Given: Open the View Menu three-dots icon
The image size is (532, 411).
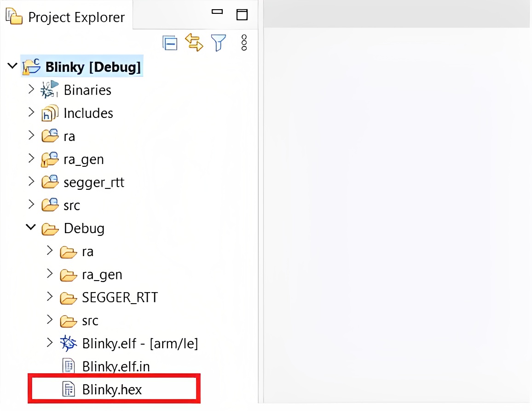Looking at the screenshot, I should click(x=244, y=42).
